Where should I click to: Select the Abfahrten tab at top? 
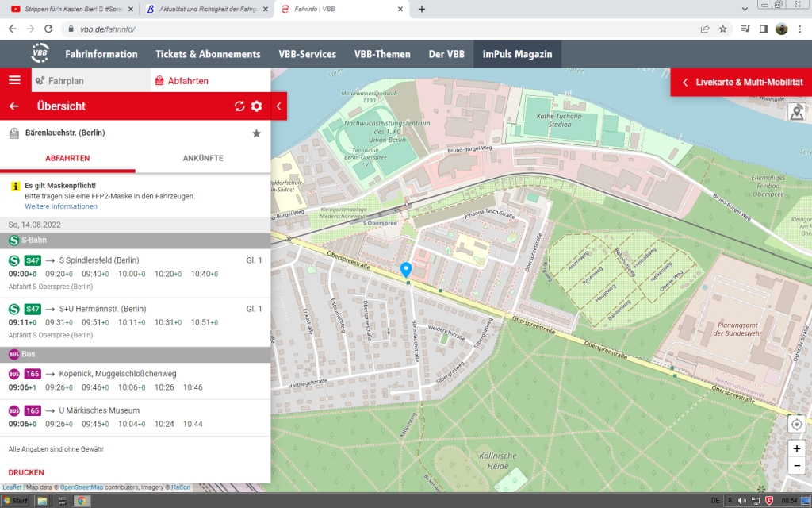[x=211, y=80]
